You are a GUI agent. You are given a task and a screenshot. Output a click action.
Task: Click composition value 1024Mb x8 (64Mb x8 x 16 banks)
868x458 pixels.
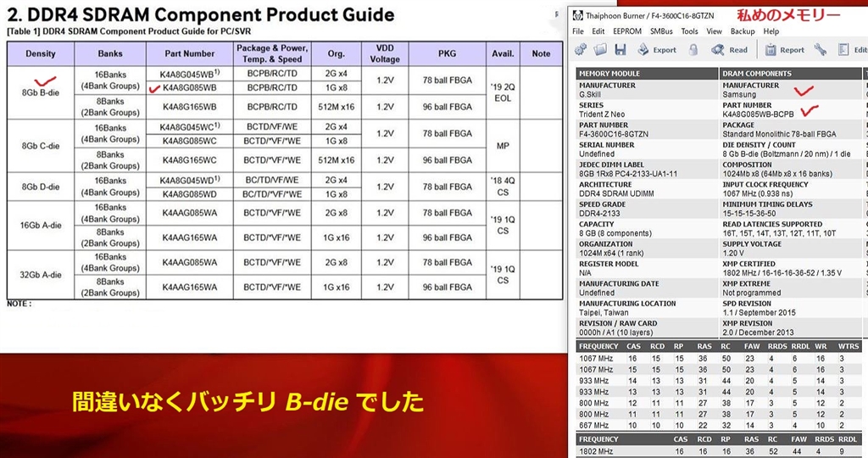tap(777, 174)
